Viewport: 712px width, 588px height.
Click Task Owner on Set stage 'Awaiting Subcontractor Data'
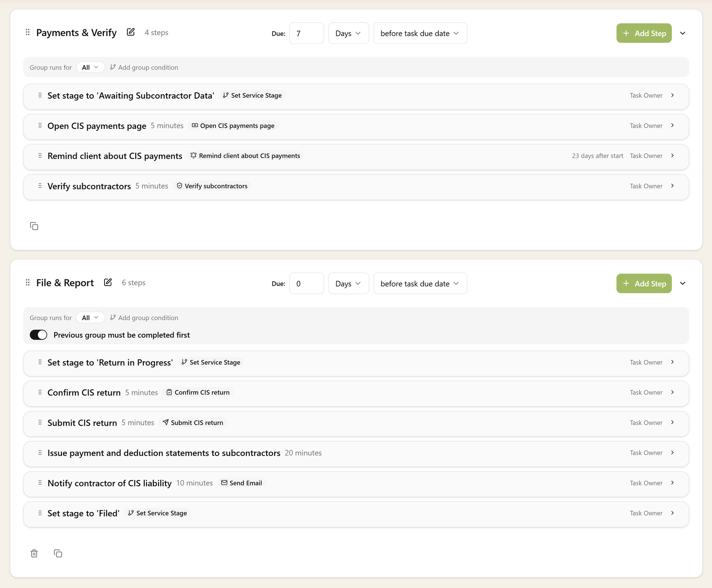646,95
